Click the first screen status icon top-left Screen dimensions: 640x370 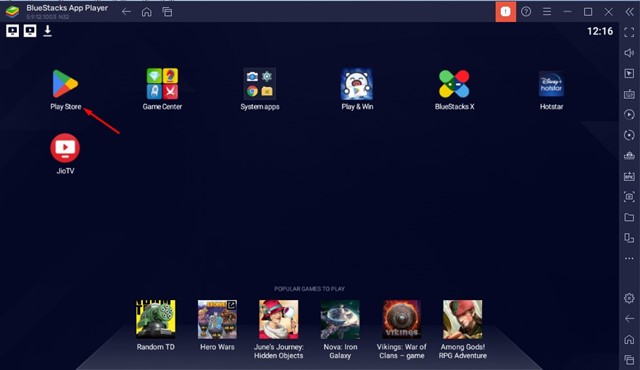13,31
